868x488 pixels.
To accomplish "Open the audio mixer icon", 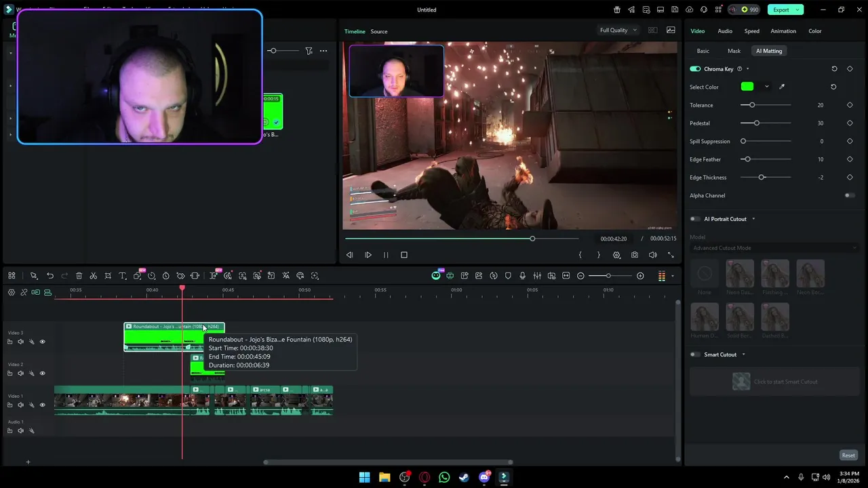I will (x=537, y=276).
